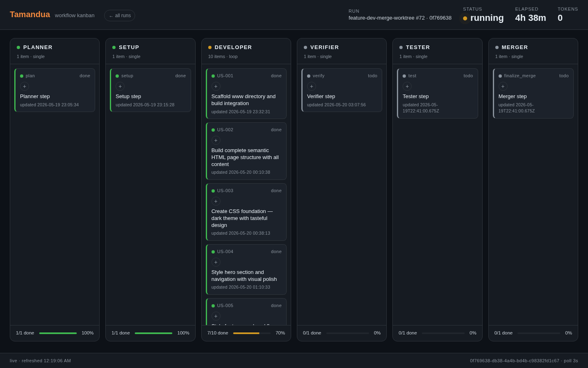Expand the test card plus button
Screen dimensions: 588x368
(407, 86)
